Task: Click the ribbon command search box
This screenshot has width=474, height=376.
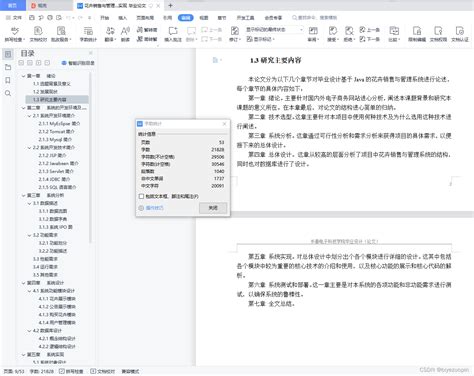Action: [315, 18]
